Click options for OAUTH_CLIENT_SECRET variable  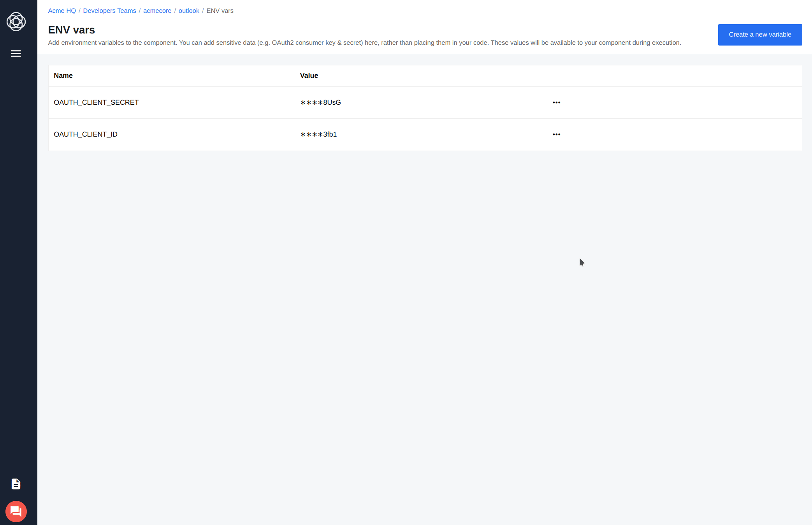tap(556, 102)
